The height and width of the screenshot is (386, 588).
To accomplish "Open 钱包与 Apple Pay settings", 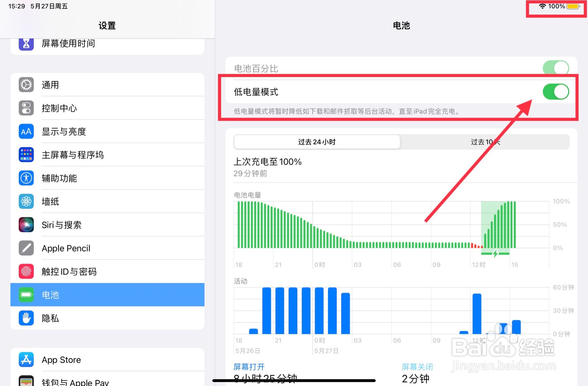I will pyautogui.click(x=73, y=382).
